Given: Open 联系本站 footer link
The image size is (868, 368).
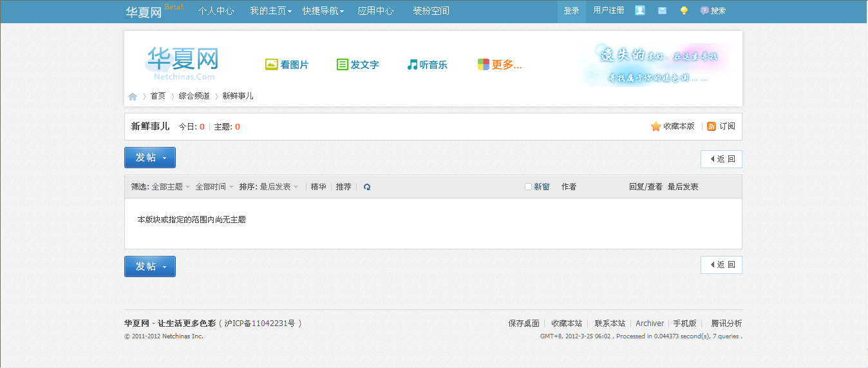Looking at the screenshot, I should pyautogui.click(x=610, y=324).
